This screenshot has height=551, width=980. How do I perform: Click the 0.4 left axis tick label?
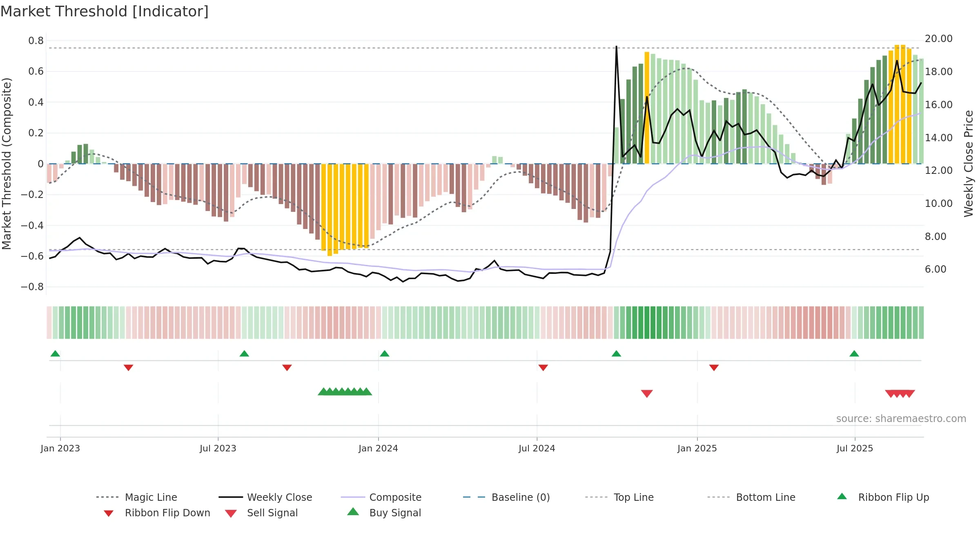click(36, 102)
